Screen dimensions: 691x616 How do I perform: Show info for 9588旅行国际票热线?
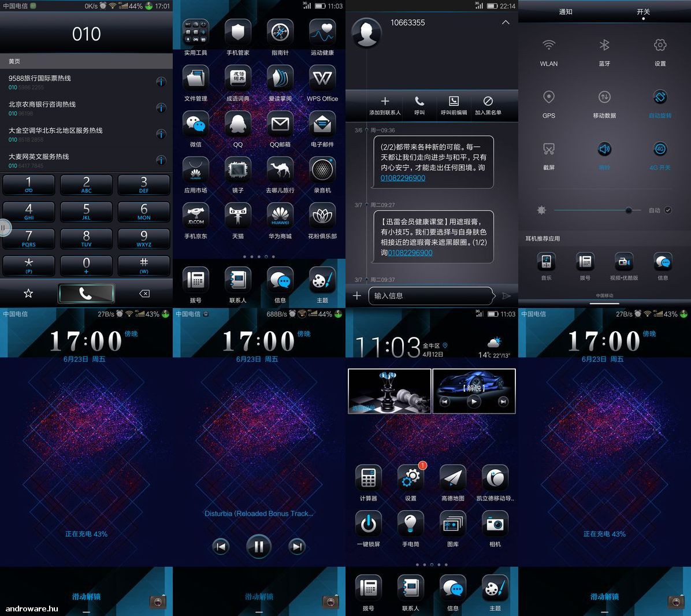pyautogui.click(x=161, y=82)
